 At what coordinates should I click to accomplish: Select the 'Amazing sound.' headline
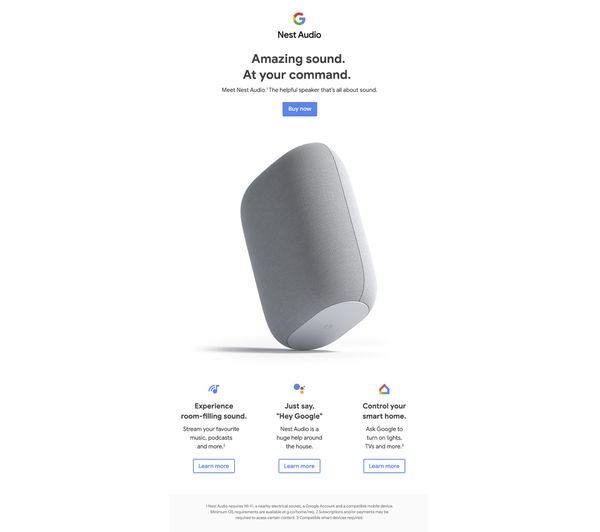(298, 59)
